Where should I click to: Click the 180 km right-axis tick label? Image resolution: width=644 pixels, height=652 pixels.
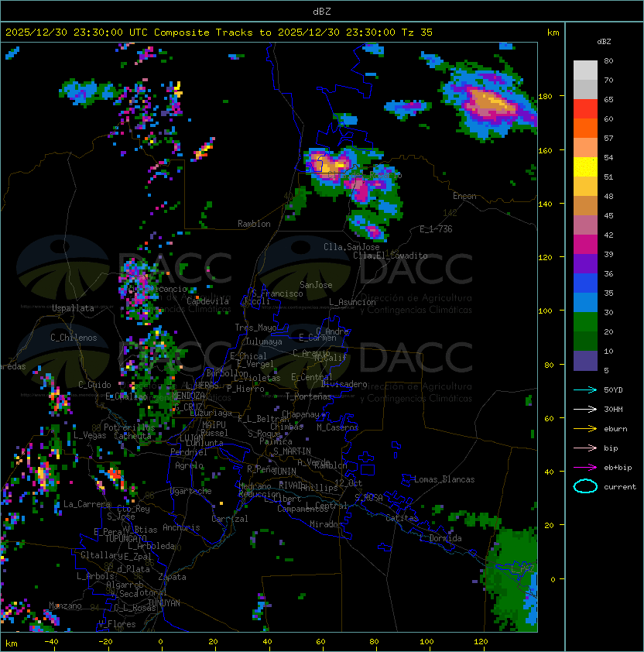545,97
